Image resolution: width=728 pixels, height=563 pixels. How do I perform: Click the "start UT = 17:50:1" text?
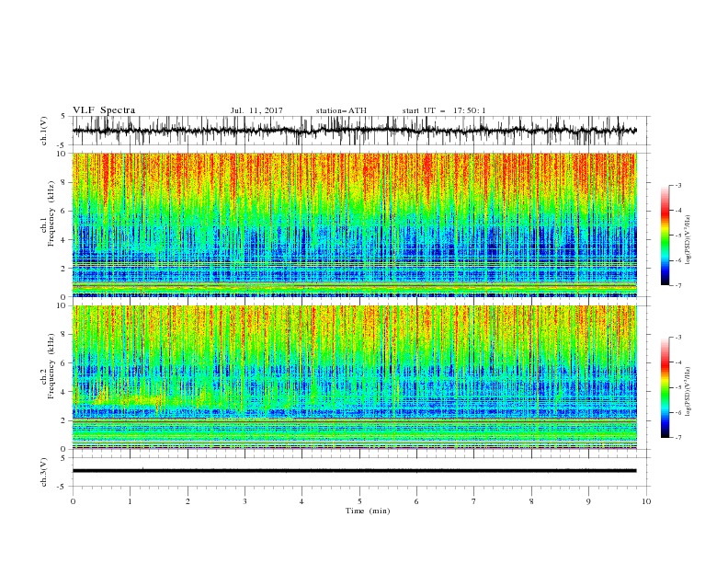point(443,110)
